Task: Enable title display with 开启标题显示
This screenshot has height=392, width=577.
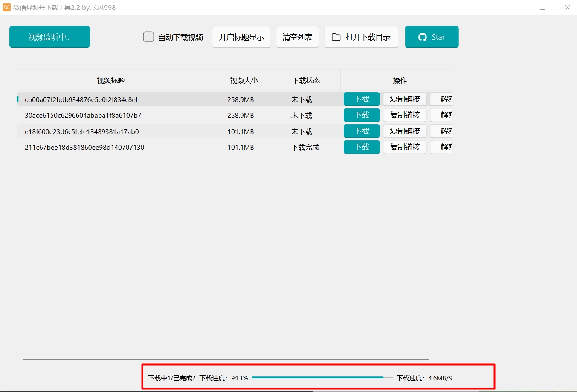Action: (241, 37)
